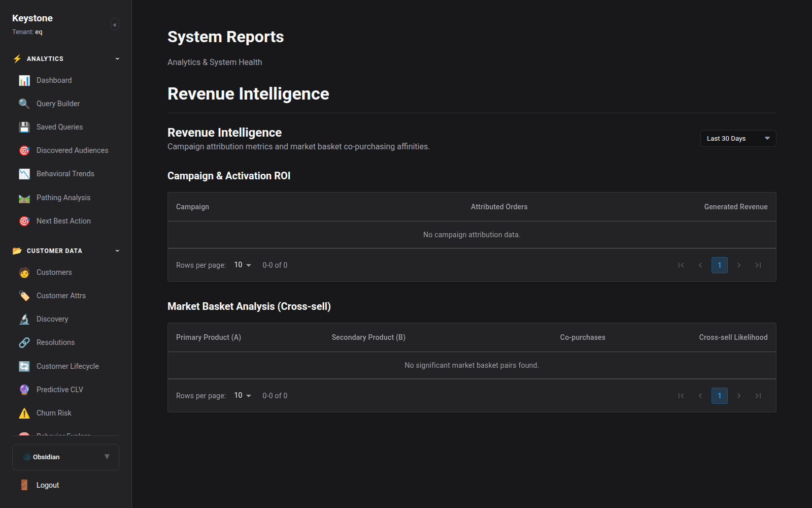Collapse the CUSTOMER DATA section chevron
Viewport: 812px width, 508px height.
(117, 250)
